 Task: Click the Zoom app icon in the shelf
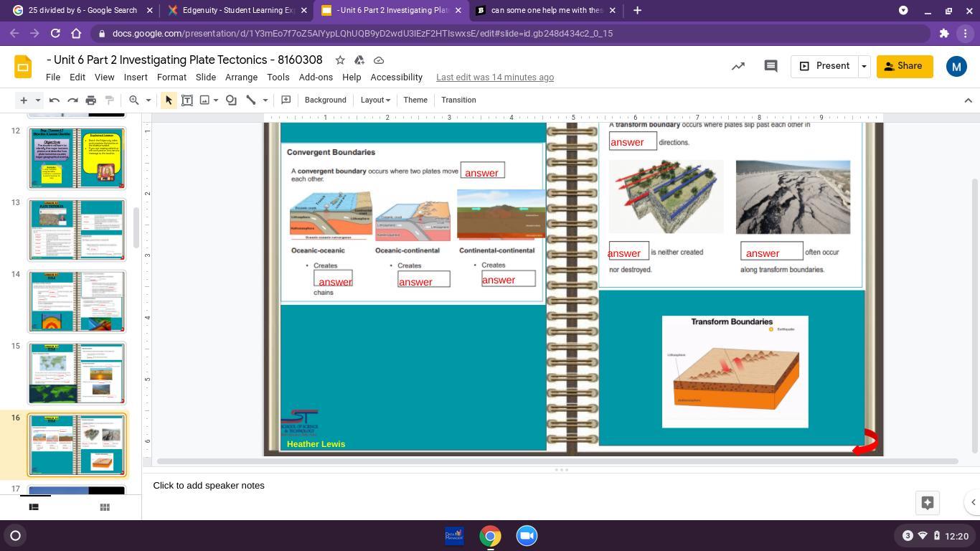pos(527,536)
